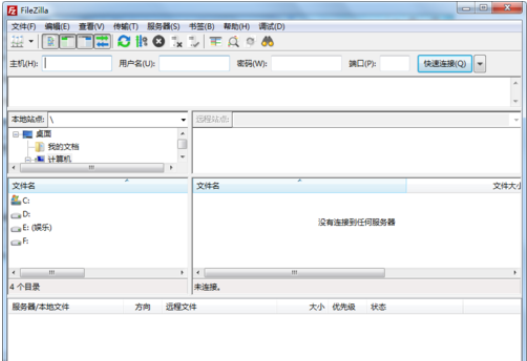Sort remote list by 文件名 header
527x361 pixels.
(299, 186)
